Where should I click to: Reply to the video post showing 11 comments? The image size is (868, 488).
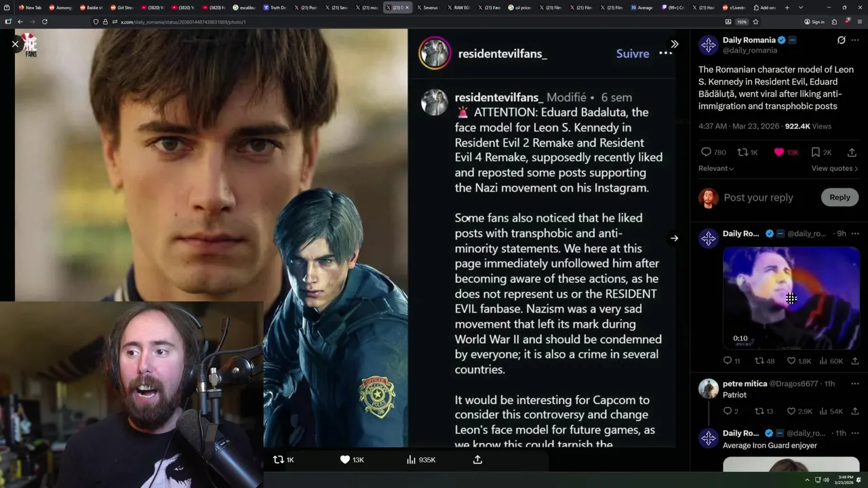728,361
